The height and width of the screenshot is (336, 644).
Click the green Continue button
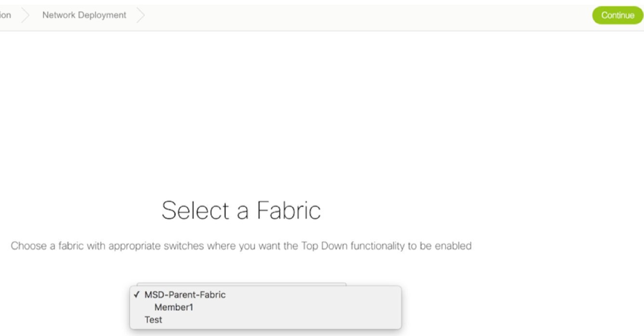pos(617,15)
